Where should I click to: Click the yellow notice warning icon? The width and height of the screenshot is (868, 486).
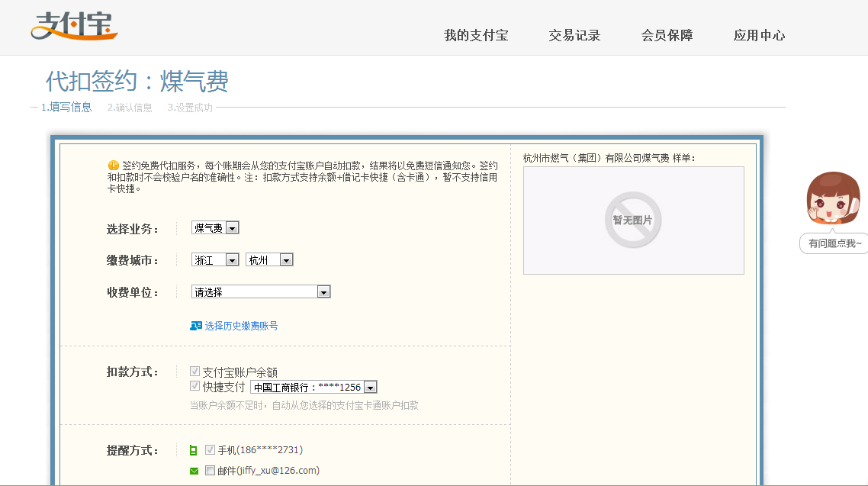[x=114, y=165]
